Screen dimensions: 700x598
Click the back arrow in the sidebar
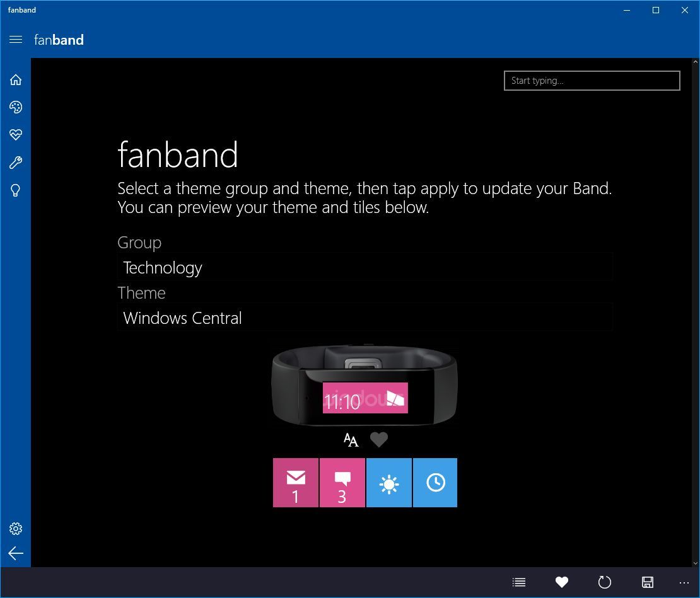[x=16, y=553]
